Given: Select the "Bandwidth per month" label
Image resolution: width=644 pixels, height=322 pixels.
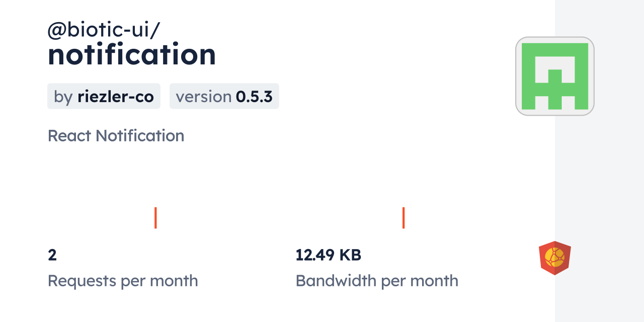Looking at the screenshot, I should tap(377, 281).
